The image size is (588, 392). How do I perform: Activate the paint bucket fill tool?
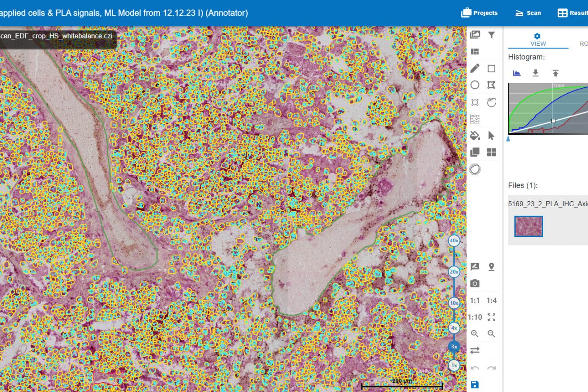[474, 135]
